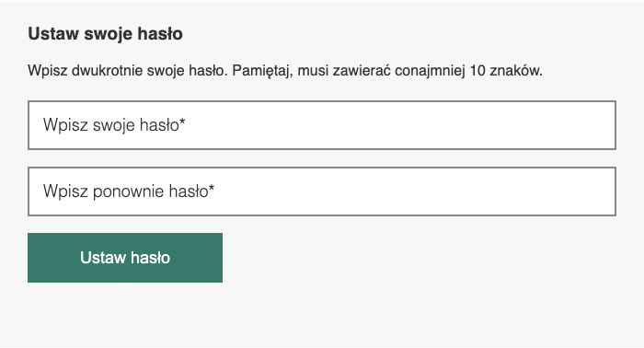
Task: Place cursor in the repeat password box
Action: [x=322, y=191]
